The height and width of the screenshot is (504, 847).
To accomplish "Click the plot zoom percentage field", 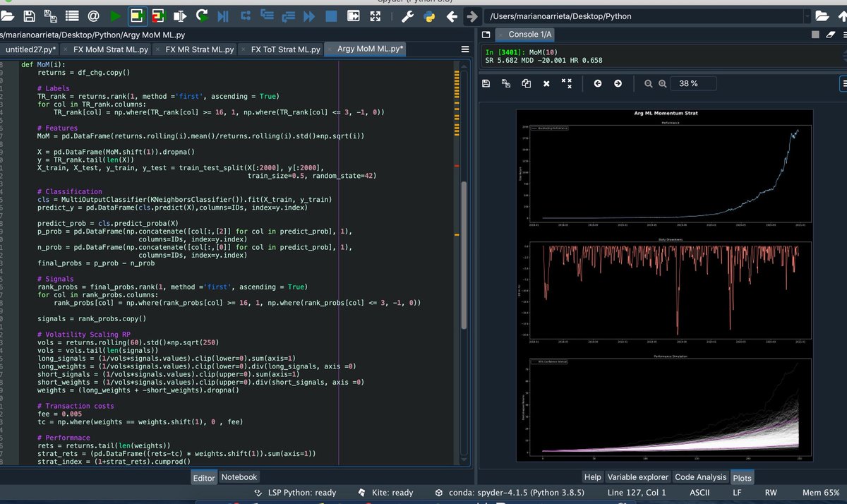I will (x=688, y=83).
